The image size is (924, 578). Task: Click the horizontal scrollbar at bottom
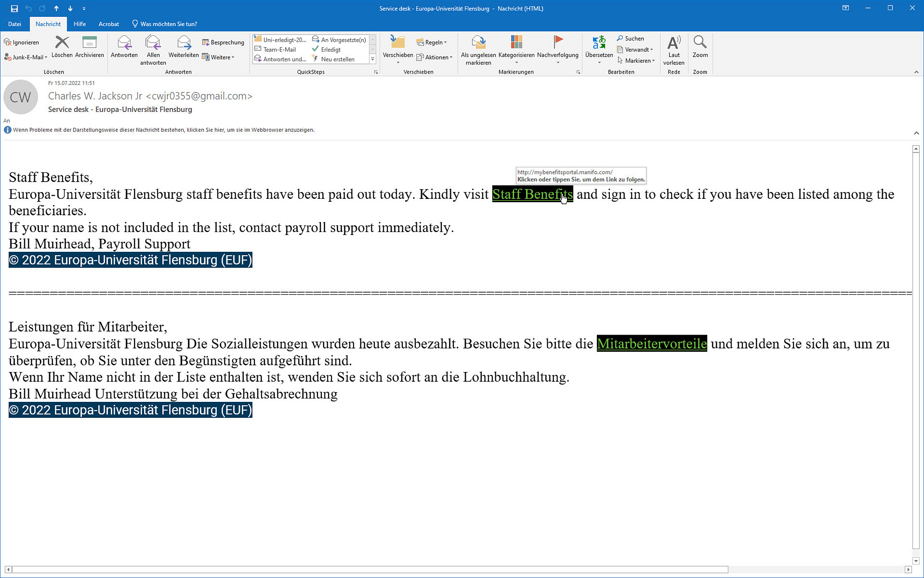[370, 570]
